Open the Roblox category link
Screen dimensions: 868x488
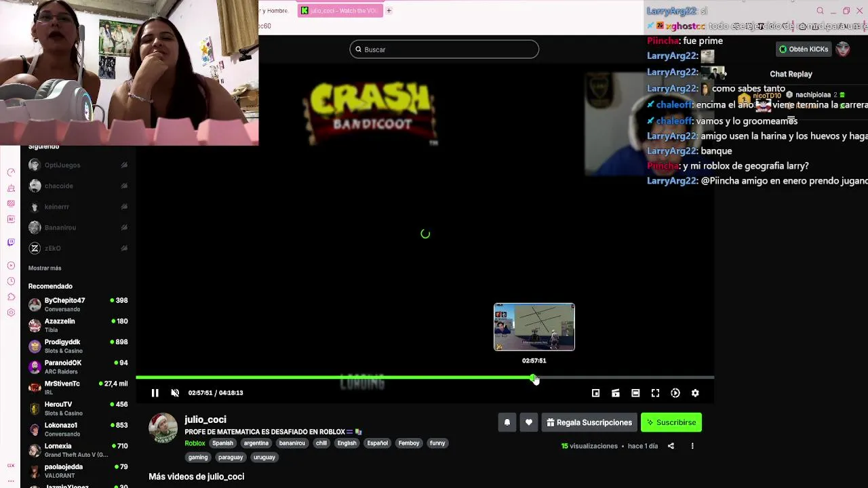[195, 443]
